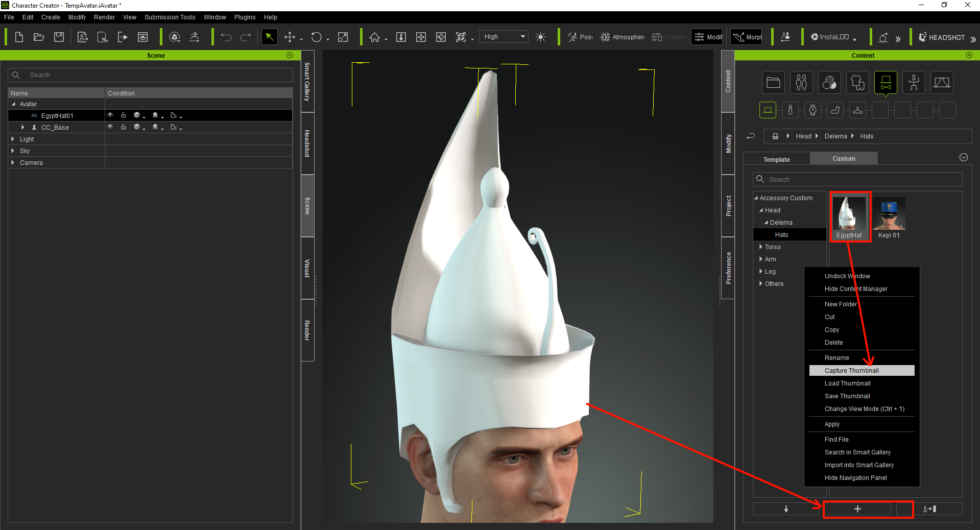Switch to the Custom tab

[844, 159]
